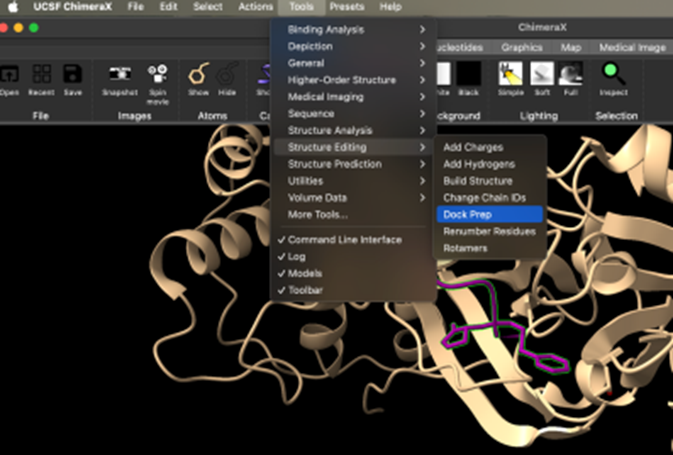Viewport: 673px width, 455px height.
Task: Expand the Binding Analysis submenu
Action: tap(354, 30)
